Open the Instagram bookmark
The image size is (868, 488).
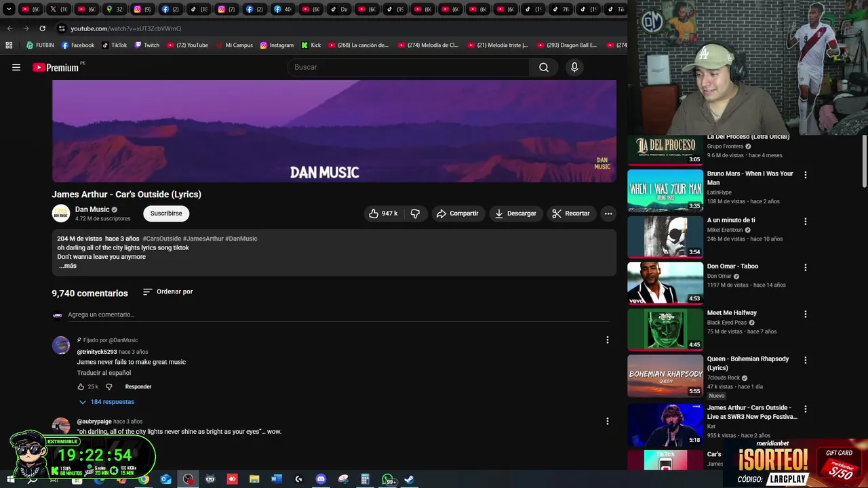(277, 45)
